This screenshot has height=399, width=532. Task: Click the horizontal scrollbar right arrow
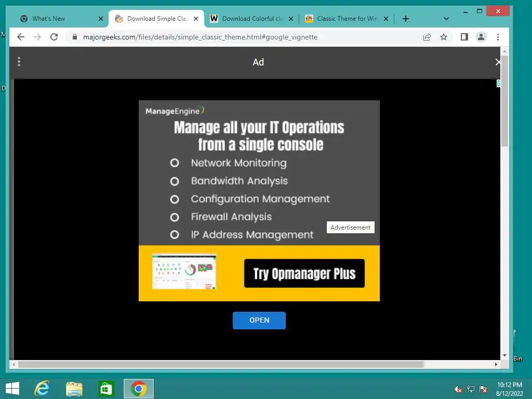pos(496,364)
